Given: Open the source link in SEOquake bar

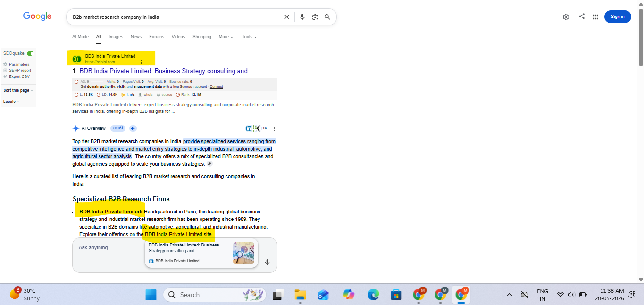Looking at the screenshot, I should 164,95.
